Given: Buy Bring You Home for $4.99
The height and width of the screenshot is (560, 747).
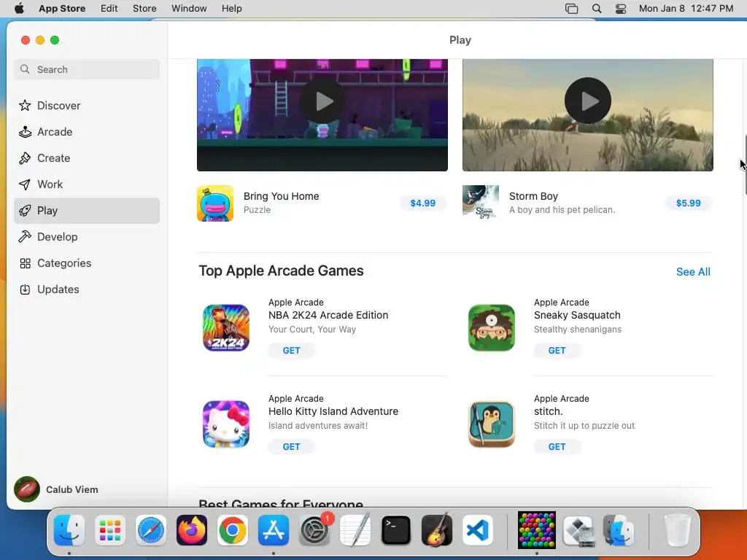Looking at the screenshot, I should [423, 203].
